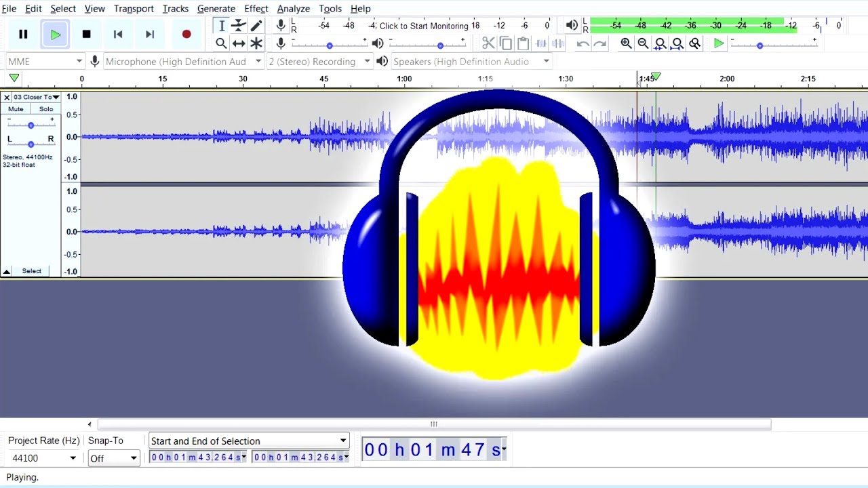
Task: Open the Tracks menu
Action: click(x=176, y=8)
